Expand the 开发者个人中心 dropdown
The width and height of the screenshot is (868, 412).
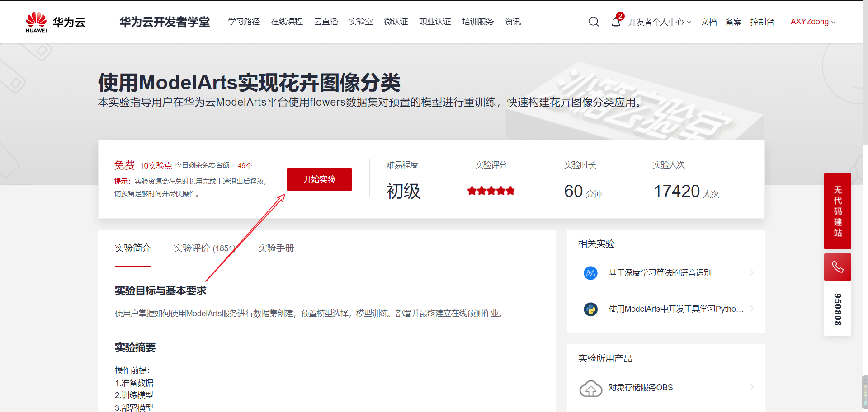[x=660, y=22]
